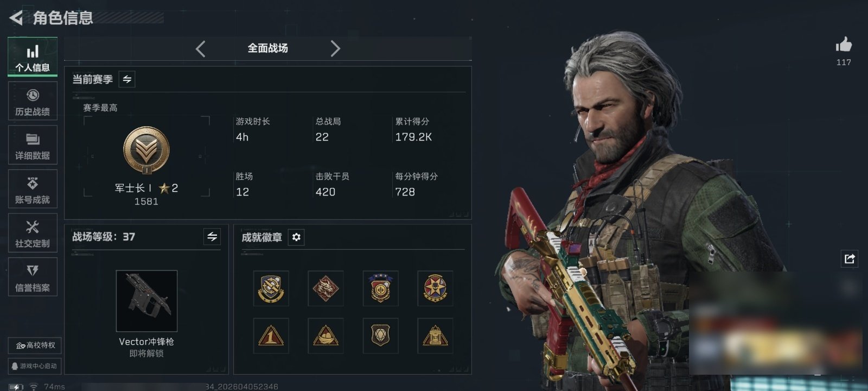Open achievement badge settings gear
The width and height of the screenshot is (868, 391).
coord(296,237)
